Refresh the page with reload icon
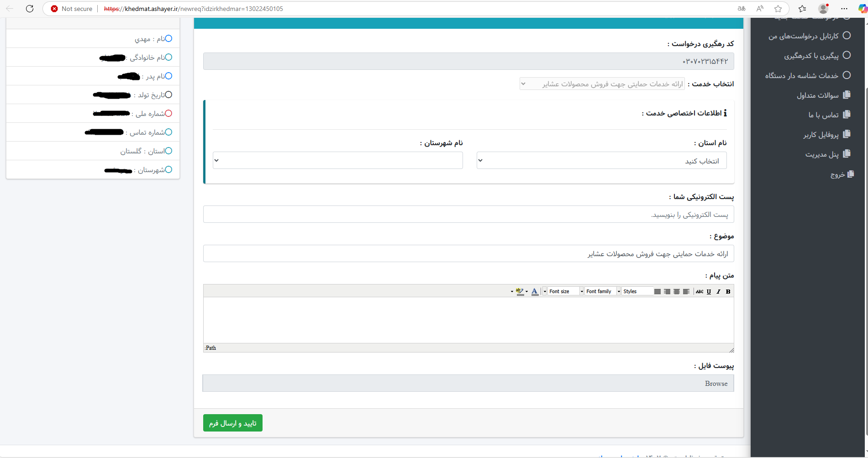868x458 pixels. click(30, 9)
